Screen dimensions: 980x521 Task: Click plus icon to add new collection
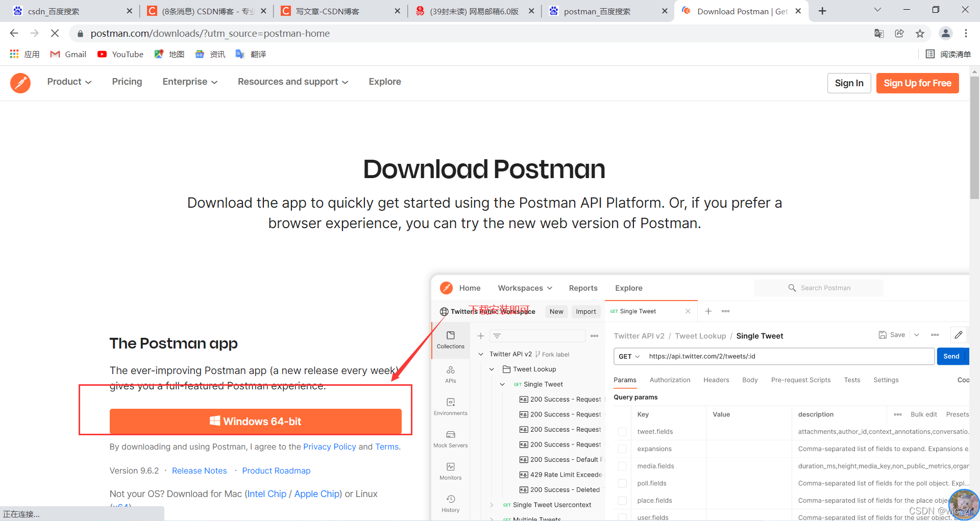480,336
